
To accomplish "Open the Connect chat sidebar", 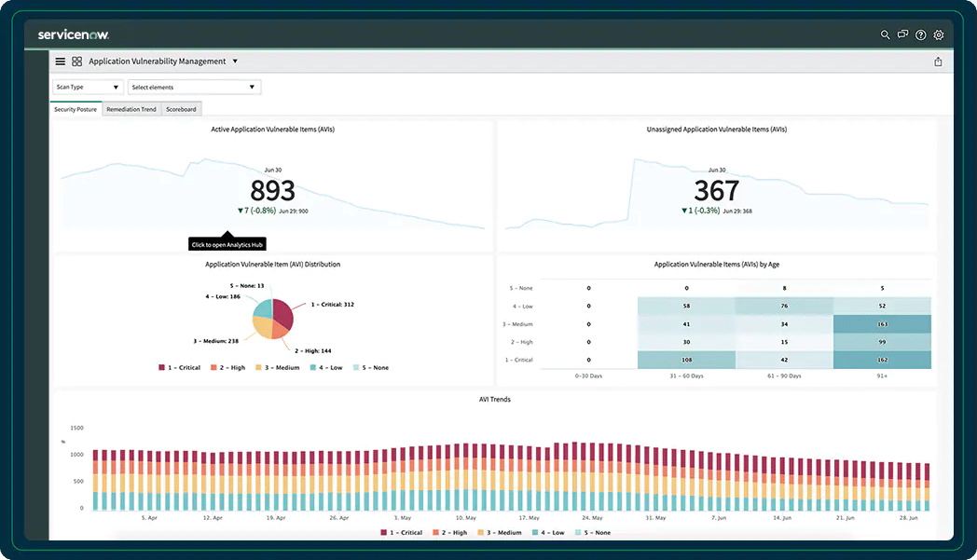I will point(902,34).
